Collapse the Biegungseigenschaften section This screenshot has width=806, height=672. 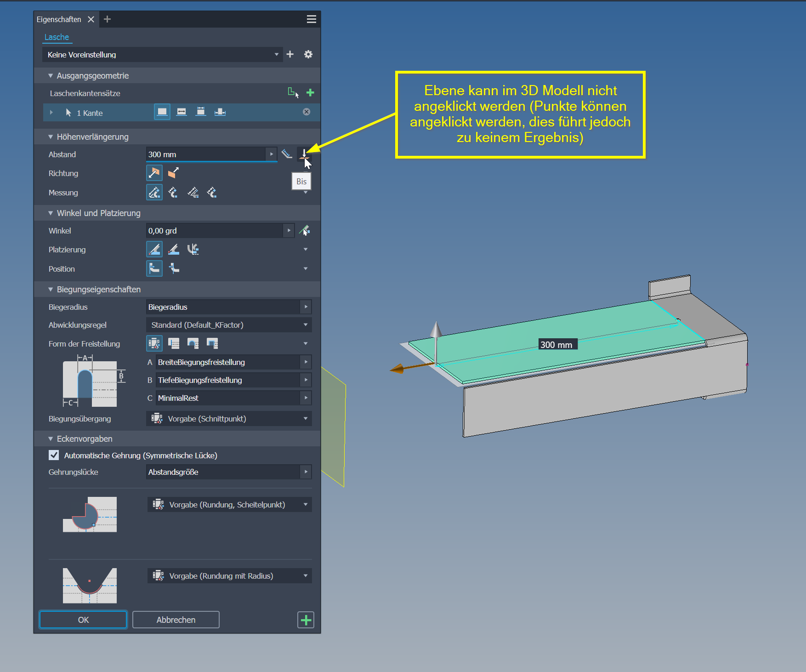click(x=51, y=290)
